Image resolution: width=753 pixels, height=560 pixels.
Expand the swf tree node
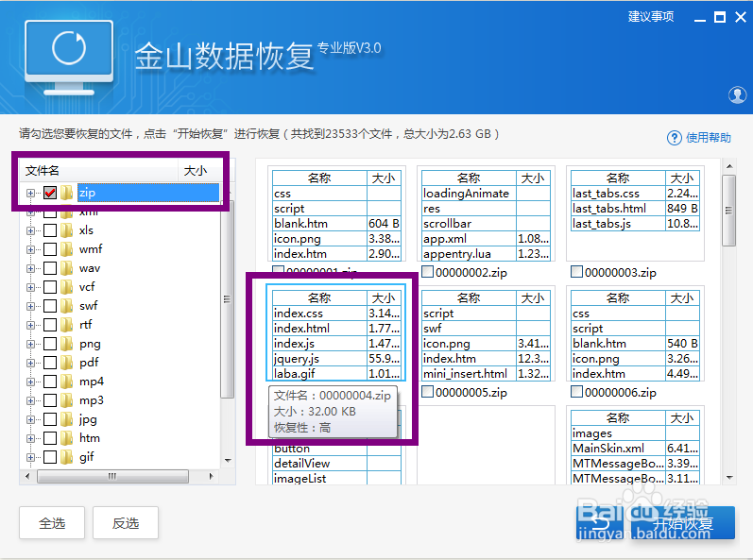(31, 306)
